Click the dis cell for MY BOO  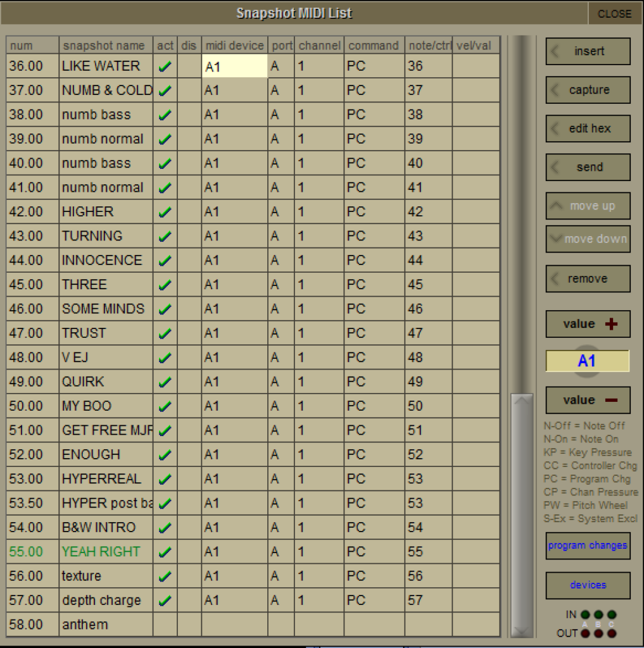click(x=189, y=406)
